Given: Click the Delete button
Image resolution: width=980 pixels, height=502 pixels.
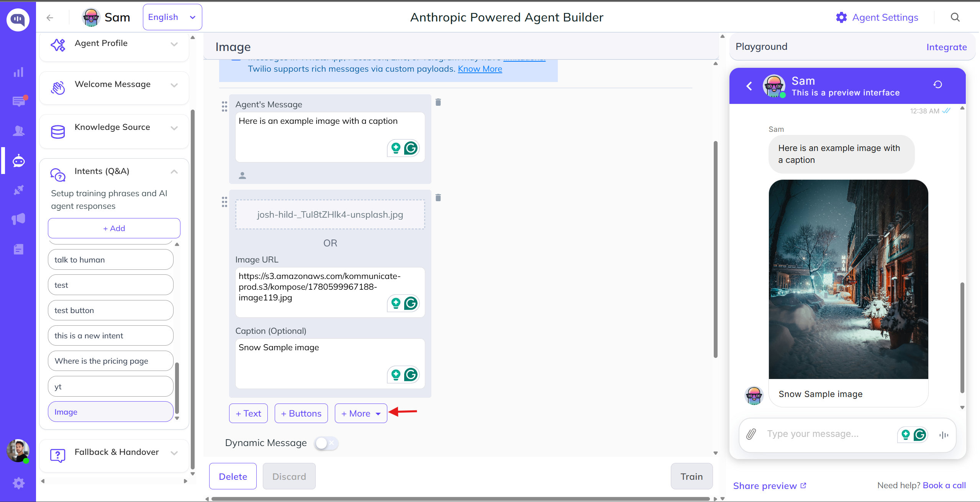Looking at the screenshot, I should [x=233, y=476].
